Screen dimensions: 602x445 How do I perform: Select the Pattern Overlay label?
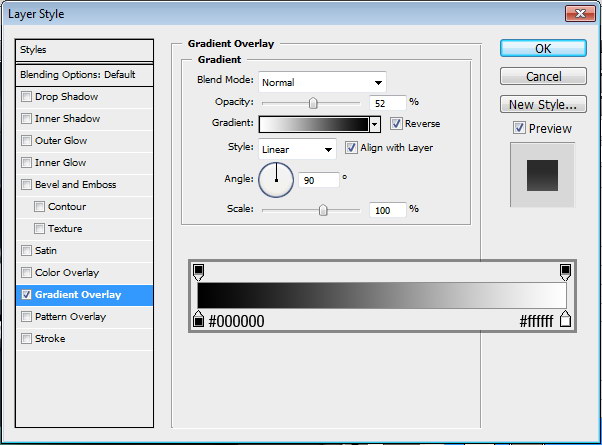point(70,316)
